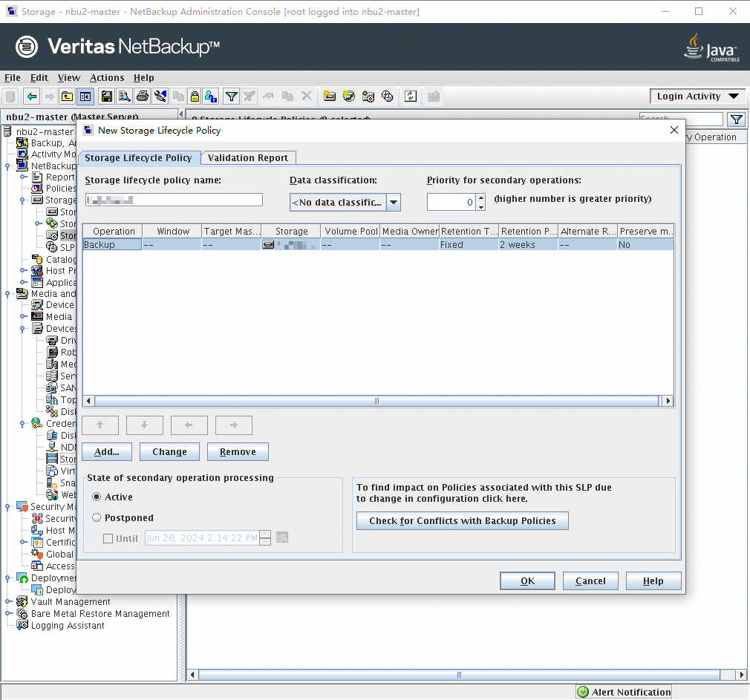Click the printer icon in the toolbar
This screenshot has width=750, height=700.
click(x=142, y=97)
